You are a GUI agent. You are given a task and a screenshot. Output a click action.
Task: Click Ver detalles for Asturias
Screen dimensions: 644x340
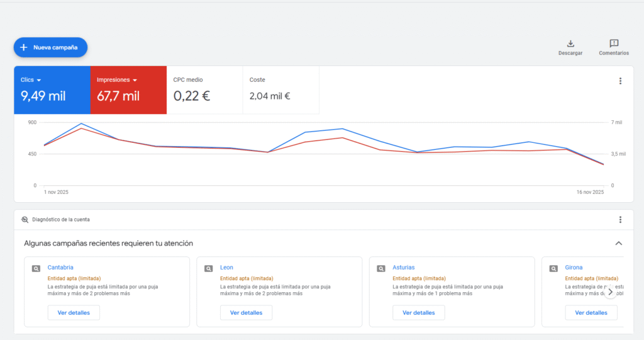click(418, 312)
